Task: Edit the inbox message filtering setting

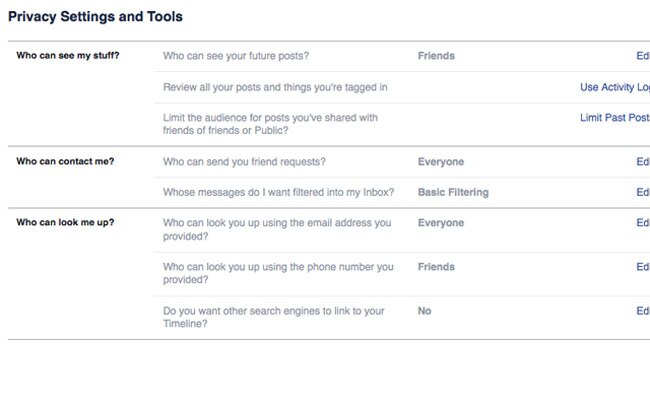Action: [x=643, y=192]
